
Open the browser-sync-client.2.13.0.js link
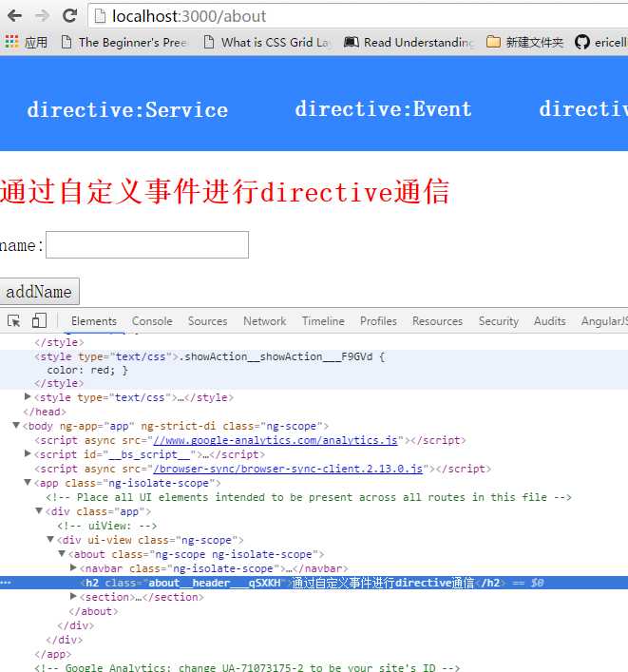[288, 469]
